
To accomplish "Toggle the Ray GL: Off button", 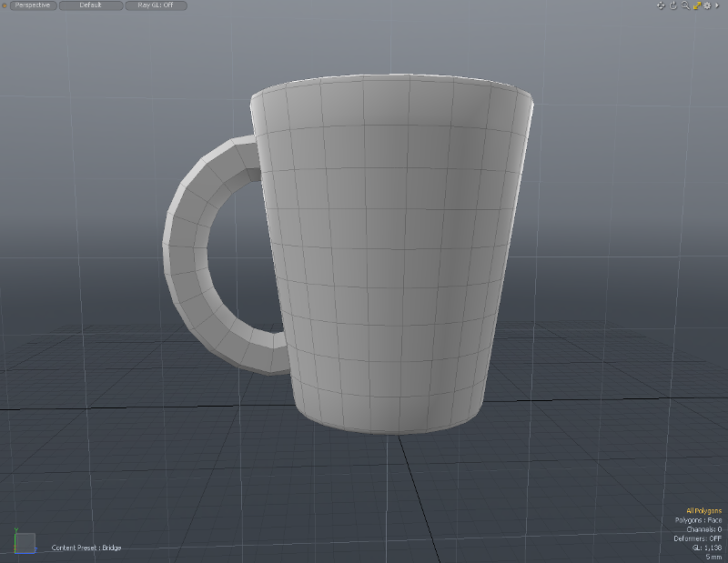I will click(156, 5).
